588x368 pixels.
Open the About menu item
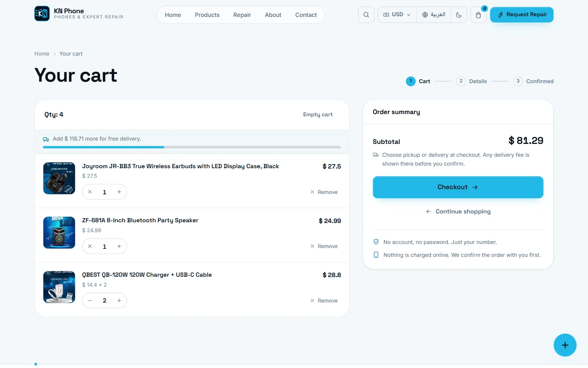click(x=273, y=15)
